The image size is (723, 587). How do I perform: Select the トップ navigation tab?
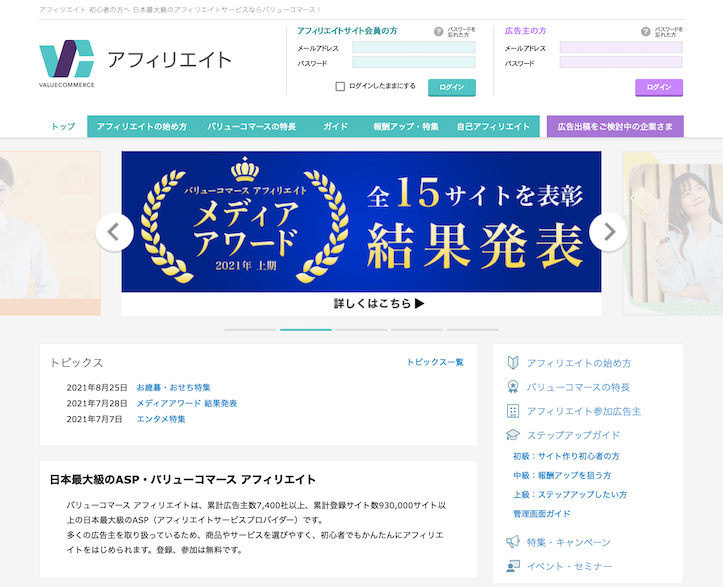pos(63,126)
